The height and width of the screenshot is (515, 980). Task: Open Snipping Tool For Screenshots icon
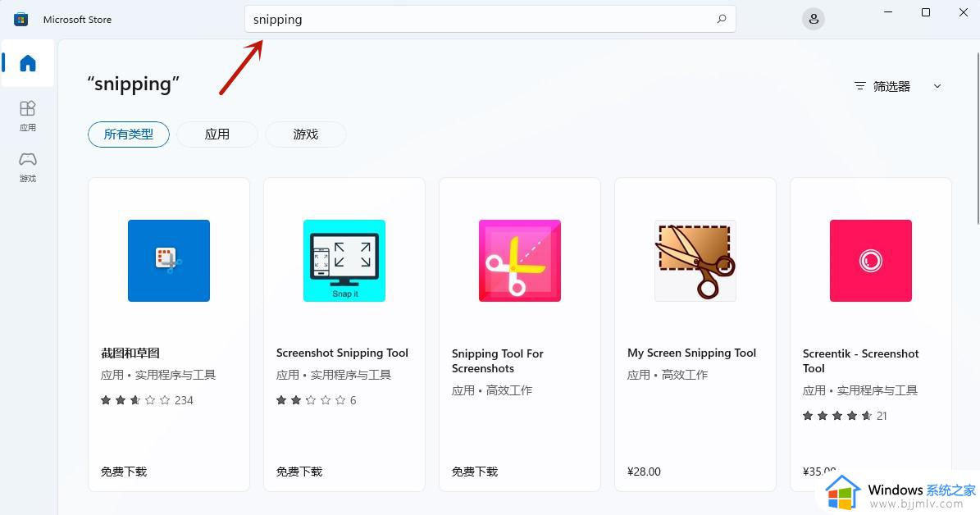520,261
